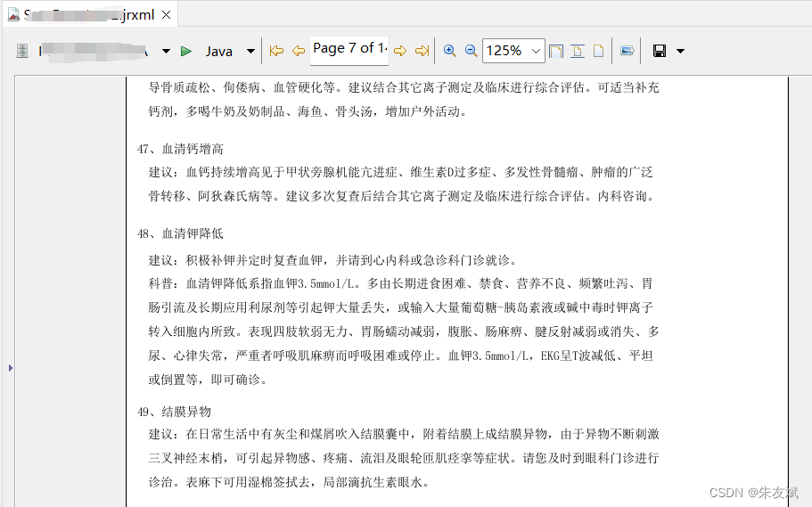Click the line starting 建议：积极补钾并定时复查
This screenshot has height=507, width=812.
pos(332,259)
